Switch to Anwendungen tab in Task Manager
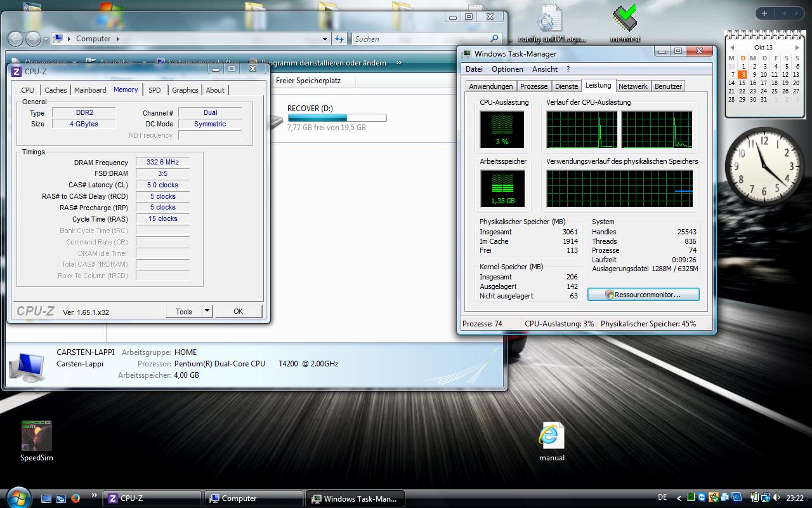The width and height of the screenshot is (812, 508). [x=491, y=86]
